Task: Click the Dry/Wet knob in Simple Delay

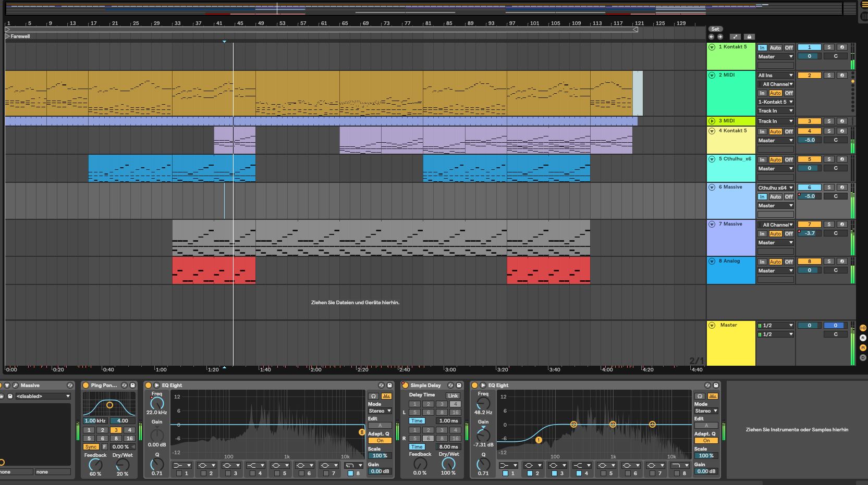Action: tap(448, 464)
